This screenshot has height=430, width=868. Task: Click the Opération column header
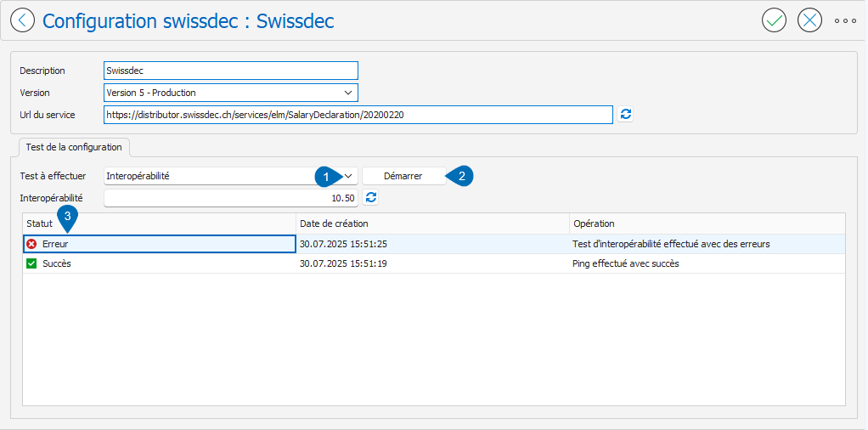pyautogui.click(x=705, y=223)
